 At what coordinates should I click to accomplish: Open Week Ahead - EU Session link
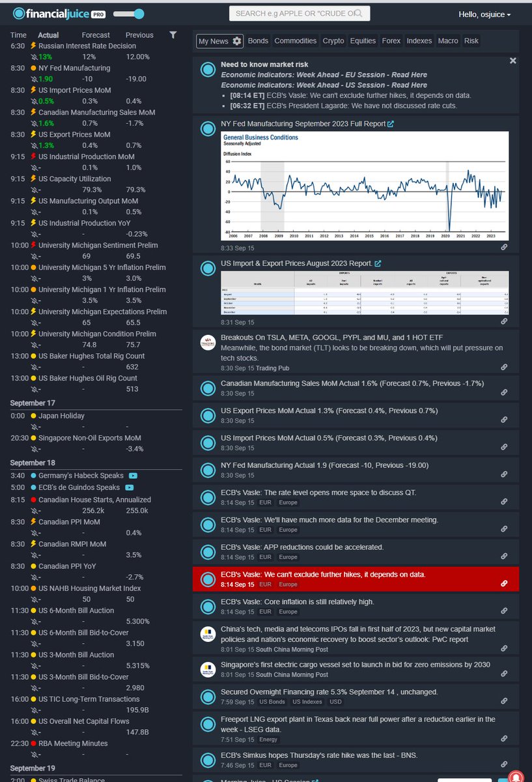coord(324,75)
